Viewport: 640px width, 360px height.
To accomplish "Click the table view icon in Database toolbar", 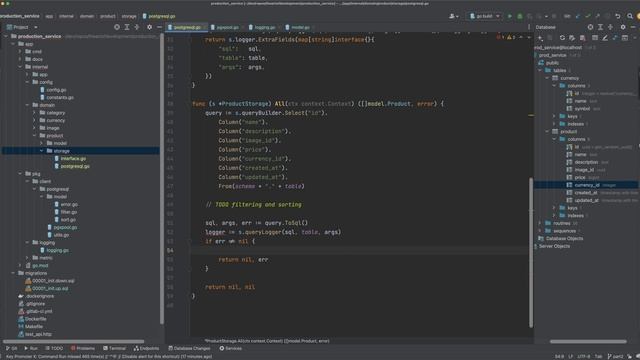I will (595, 38).
